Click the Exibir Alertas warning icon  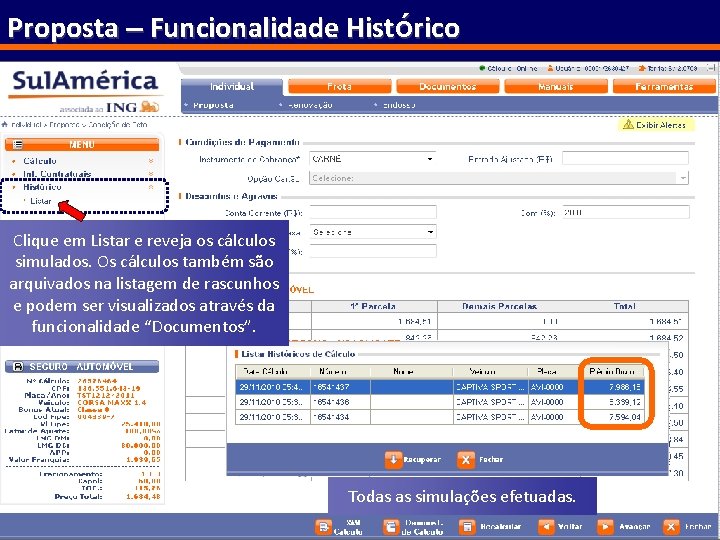point(628,124)
